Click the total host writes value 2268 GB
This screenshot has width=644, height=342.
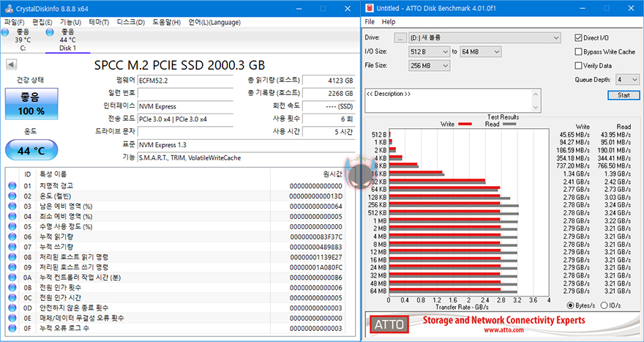329,93
